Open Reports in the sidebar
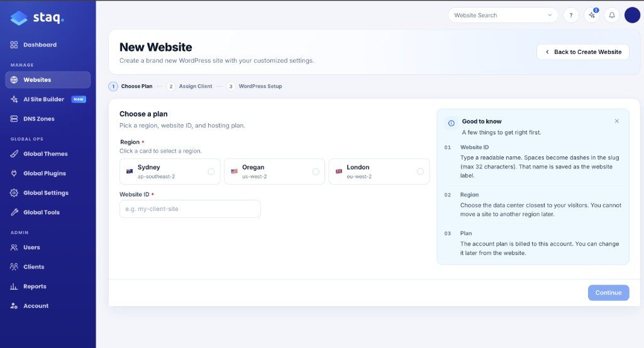The width and height of the screenshot is (644, 348). (x=48, y=286)
